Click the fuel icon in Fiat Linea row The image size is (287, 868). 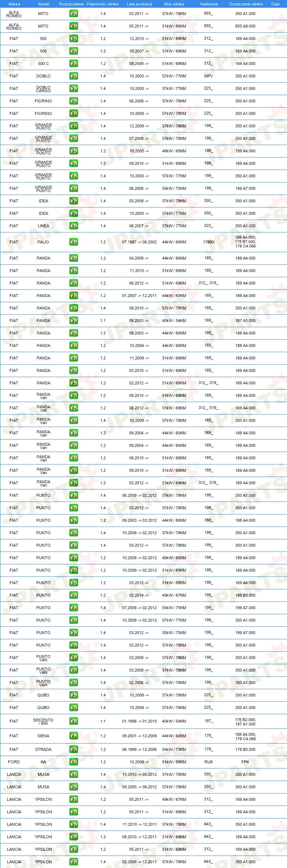pyautogui.click(x=73, y=226)
